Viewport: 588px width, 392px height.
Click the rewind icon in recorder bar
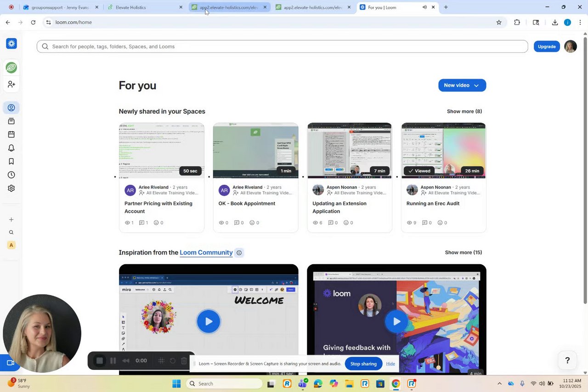click(126, 361)
